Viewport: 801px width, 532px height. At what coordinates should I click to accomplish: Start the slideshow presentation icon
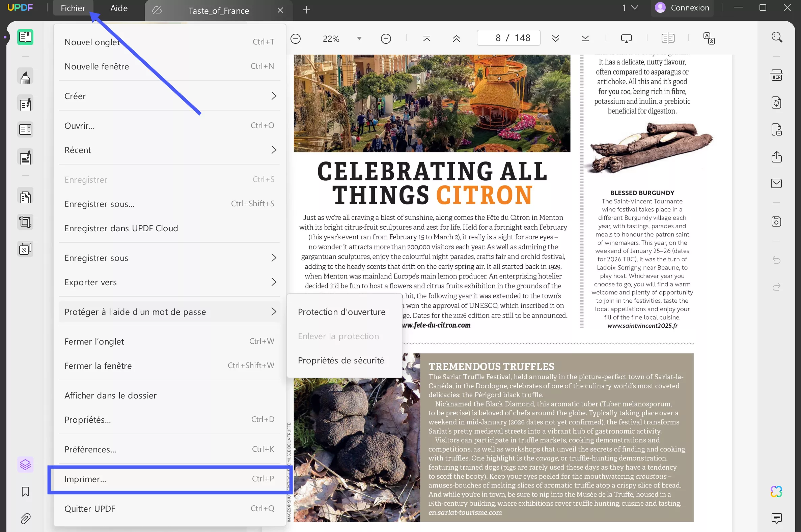(x=626, y=38)
